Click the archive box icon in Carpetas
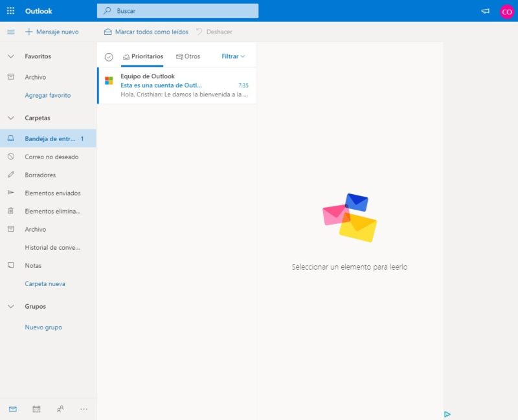Screen dimensions: 518x420 click(11, 229)
